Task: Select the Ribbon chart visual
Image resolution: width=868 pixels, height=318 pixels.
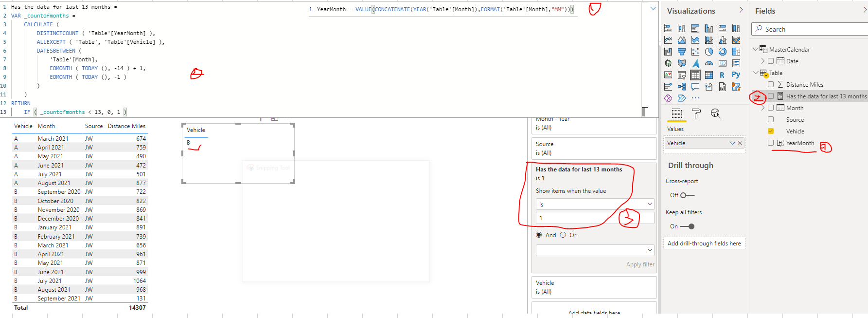Action: [736, 40]
